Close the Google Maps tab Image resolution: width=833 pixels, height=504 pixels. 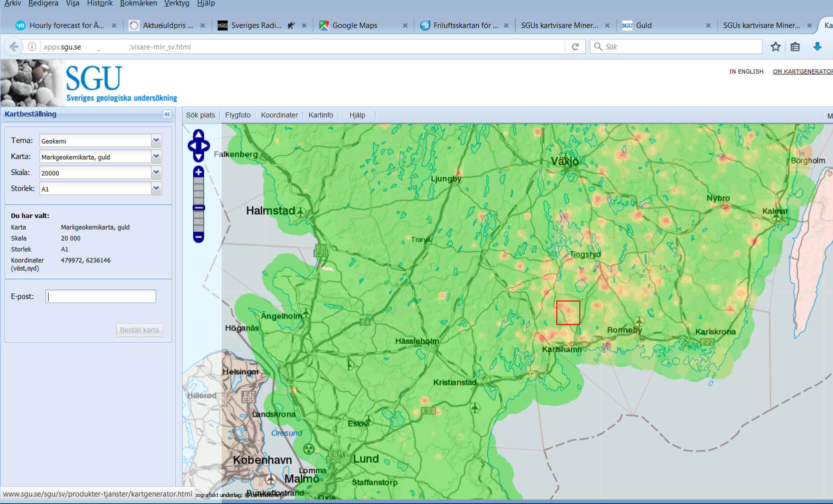pos(405,25)
